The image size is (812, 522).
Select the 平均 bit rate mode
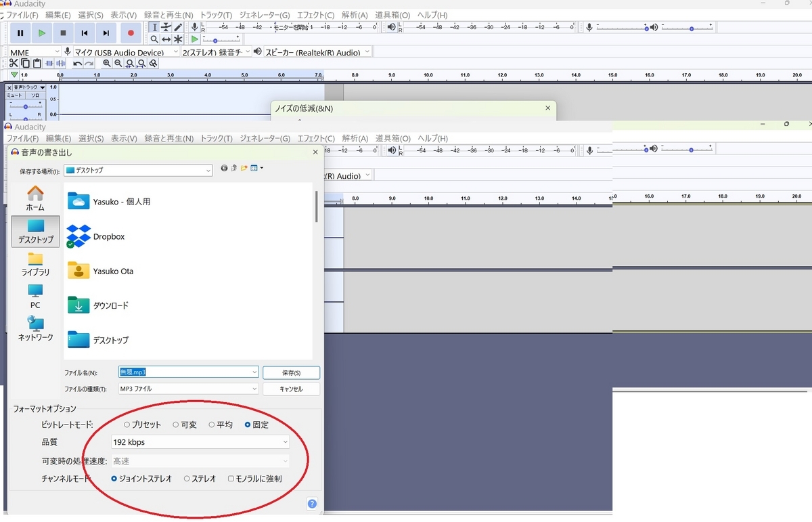click(221, 425)
